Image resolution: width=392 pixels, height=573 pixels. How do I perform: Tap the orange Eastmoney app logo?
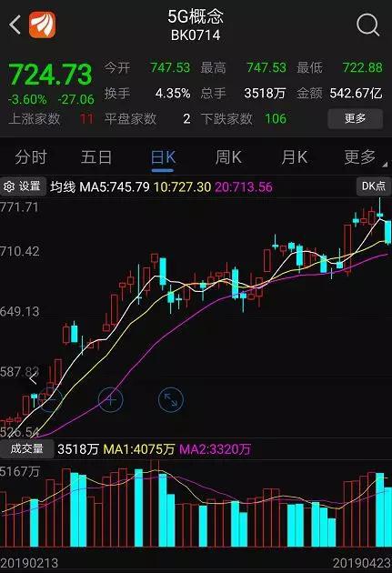(x=43, y=25)
